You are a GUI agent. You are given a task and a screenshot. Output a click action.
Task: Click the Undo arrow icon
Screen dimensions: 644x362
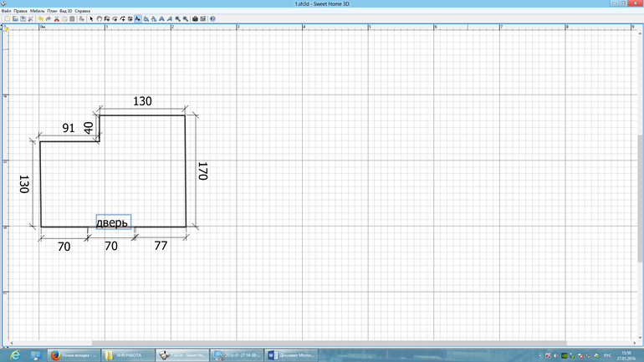pos(40,18)
